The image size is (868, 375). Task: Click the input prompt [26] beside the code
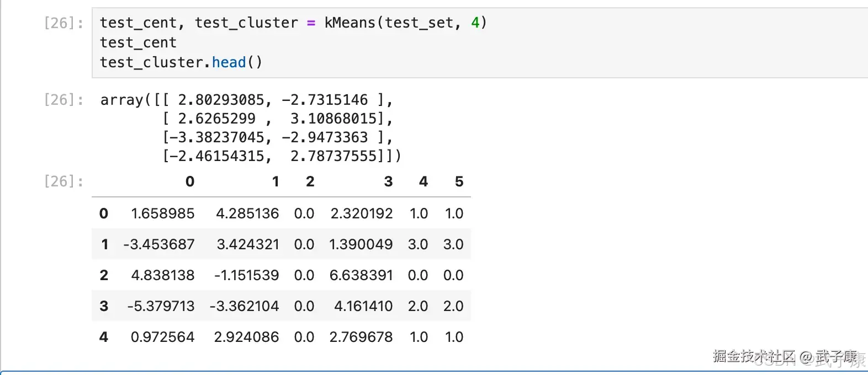63,23
